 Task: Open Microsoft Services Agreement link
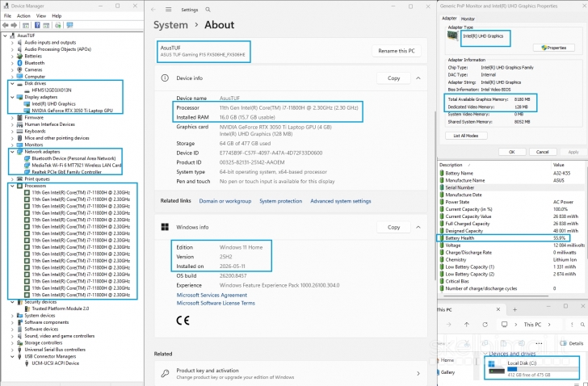coord(212,295)
